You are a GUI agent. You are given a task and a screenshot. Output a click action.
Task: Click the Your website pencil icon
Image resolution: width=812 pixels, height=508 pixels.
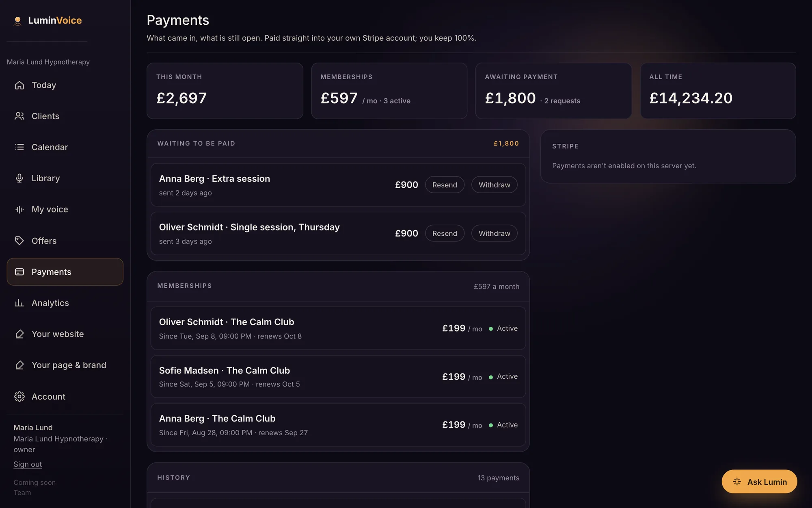click(19, 334)
